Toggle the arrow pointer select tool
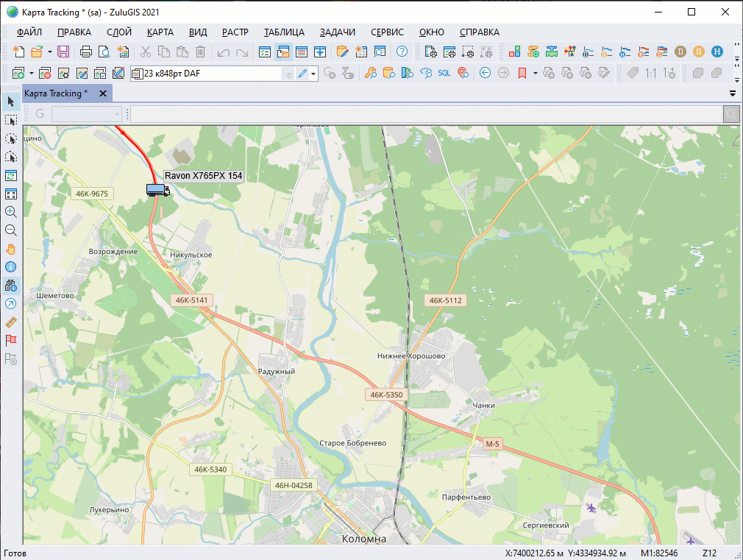The image size is (743, 560). pyautogui.click(x=11, y=102)
